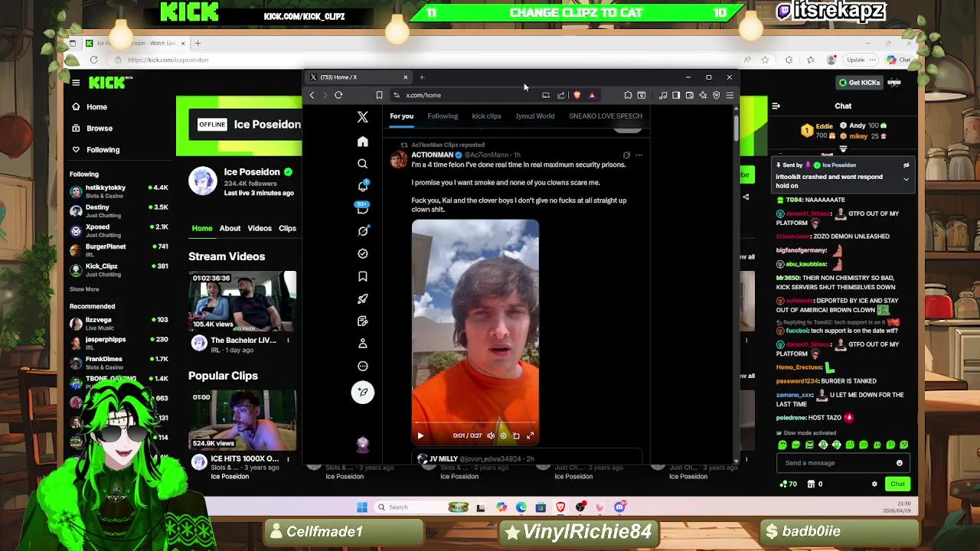Open Brave hamburger menu
The image size is (980, 551).
tap(730, 95)
